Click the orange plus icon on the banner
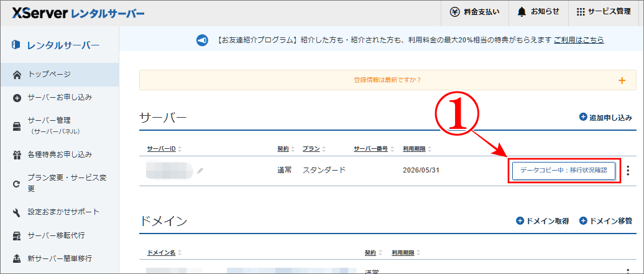644x274 pixels. tap(622, 80)
